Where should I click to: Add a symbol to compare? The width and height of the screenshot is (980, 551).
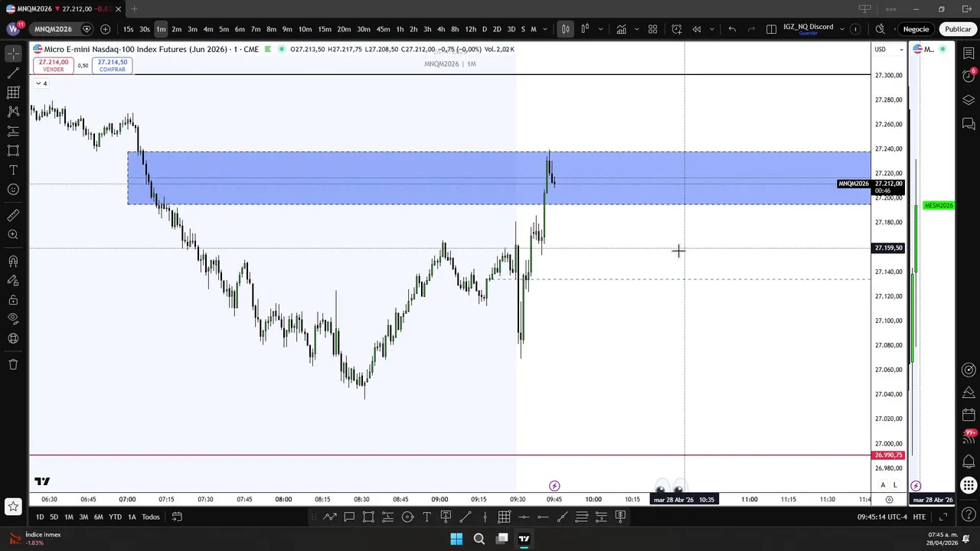point(105,29)
